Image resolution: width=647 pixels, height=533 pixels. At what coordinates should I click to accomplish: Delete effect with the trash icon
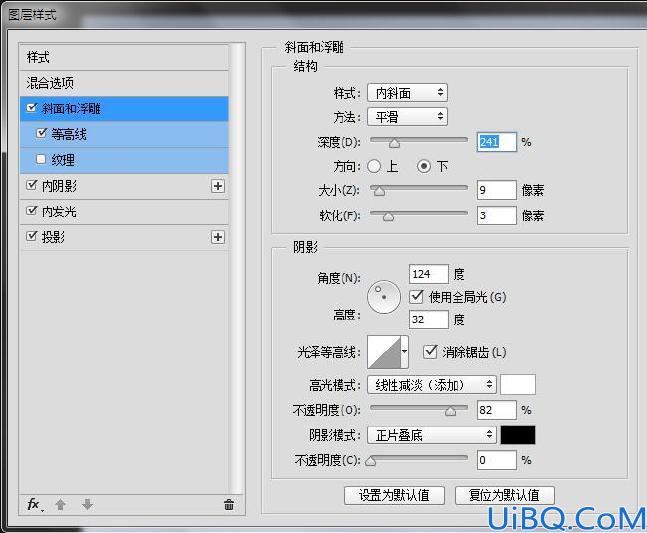(229, 504)
